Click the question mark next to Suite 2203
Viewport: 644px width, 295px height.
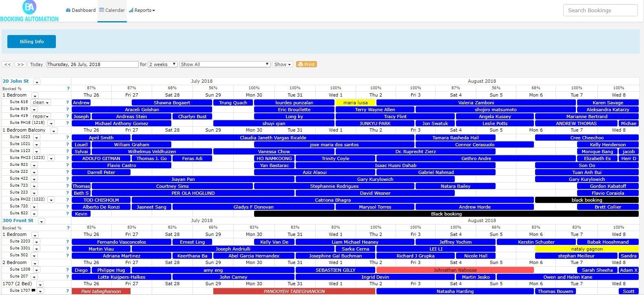pos(68,242)
